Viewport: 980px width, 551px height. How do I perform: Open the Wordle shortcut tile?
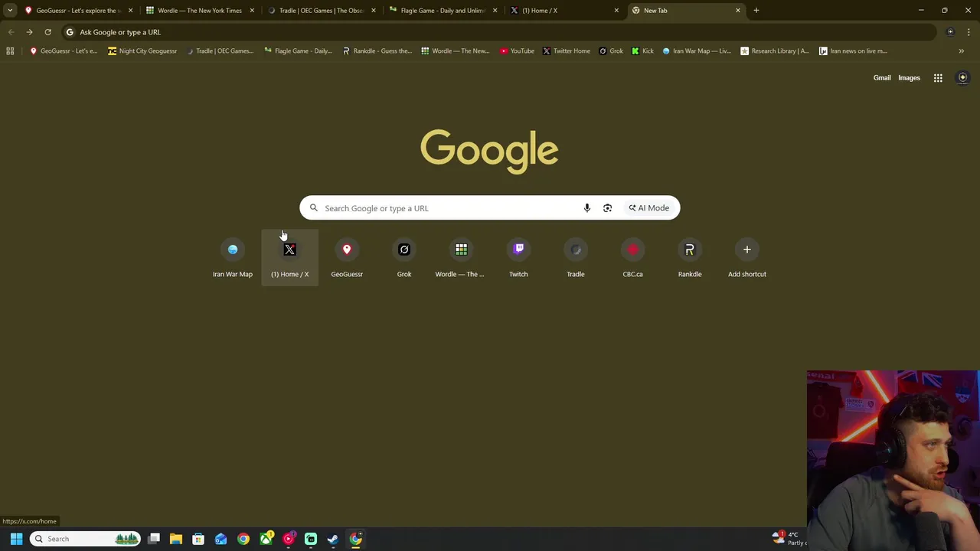(461, 258)
